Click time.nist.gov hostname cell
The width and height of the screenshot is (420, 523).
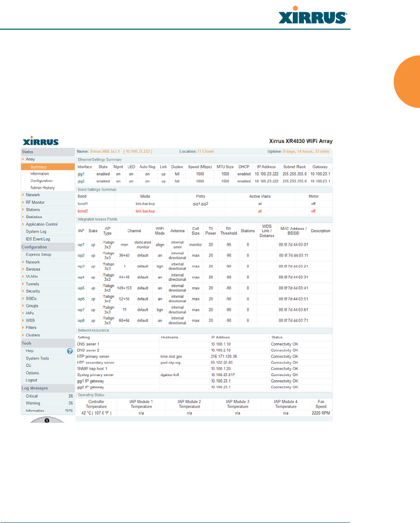[171, 357]
